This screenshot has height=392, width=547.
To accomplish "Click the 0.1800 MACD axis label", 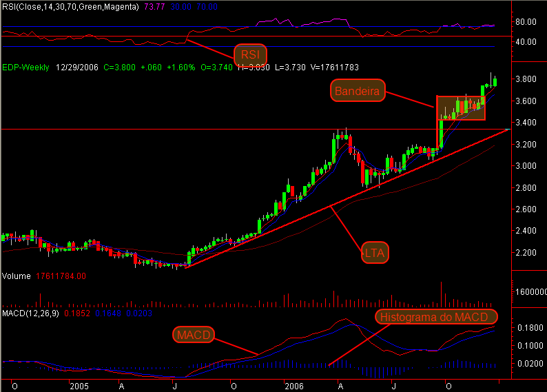I will click(530, 328).
